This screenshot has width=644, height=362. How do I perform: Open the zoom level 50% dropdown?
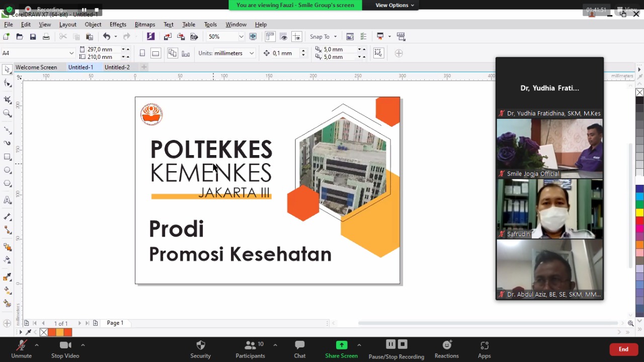click(241, 37)
